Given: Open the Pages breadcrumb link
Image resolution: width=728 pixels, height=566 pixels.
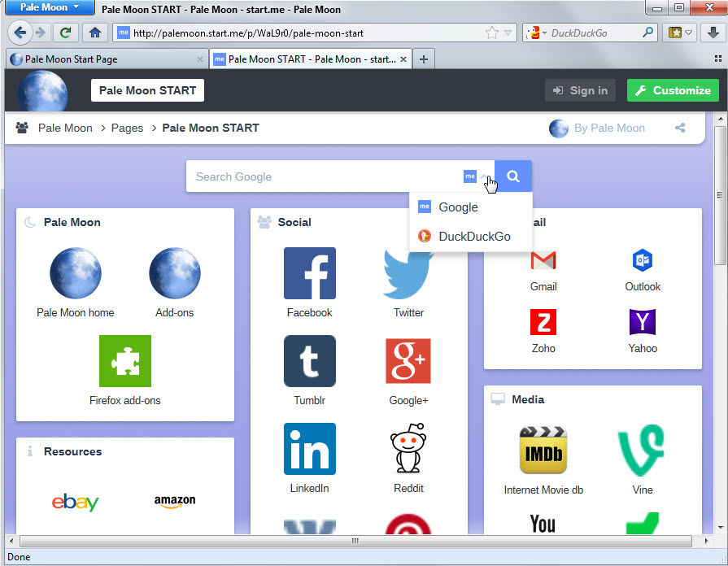Looking at the screenshot, I should [x=127, y=128].
